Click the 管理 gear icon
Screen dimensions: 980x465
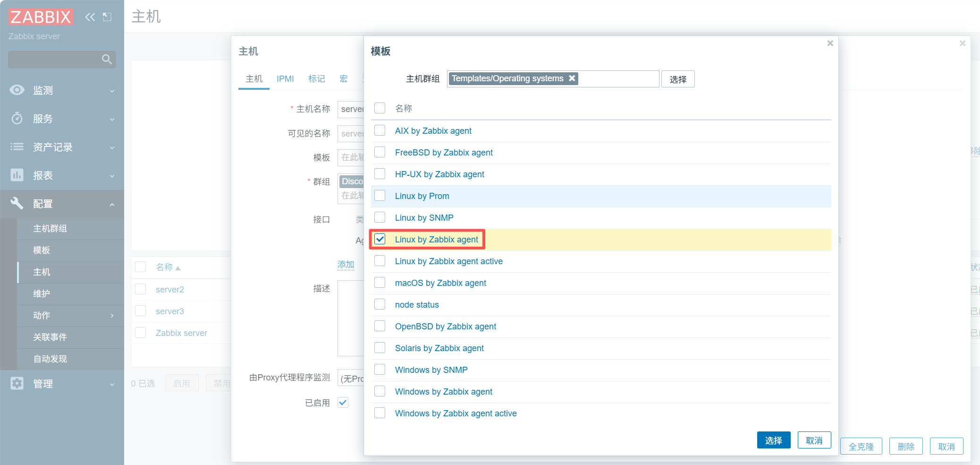pyautogui.click(x=17, y=383)
